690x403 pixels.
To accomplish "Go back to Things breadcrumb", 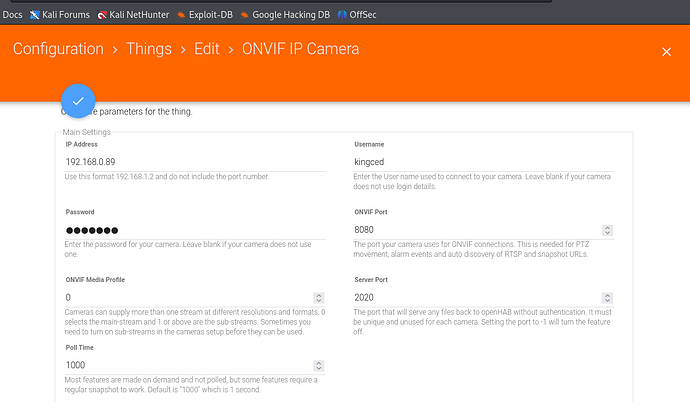I will [x=149, y=49].
